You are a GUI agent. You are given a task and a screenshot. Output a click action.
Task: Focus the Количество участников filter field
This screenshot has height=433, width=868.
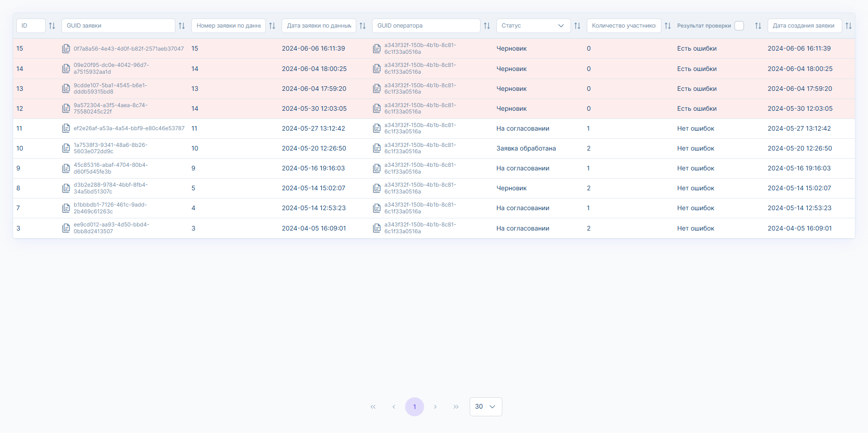(624, 26)
